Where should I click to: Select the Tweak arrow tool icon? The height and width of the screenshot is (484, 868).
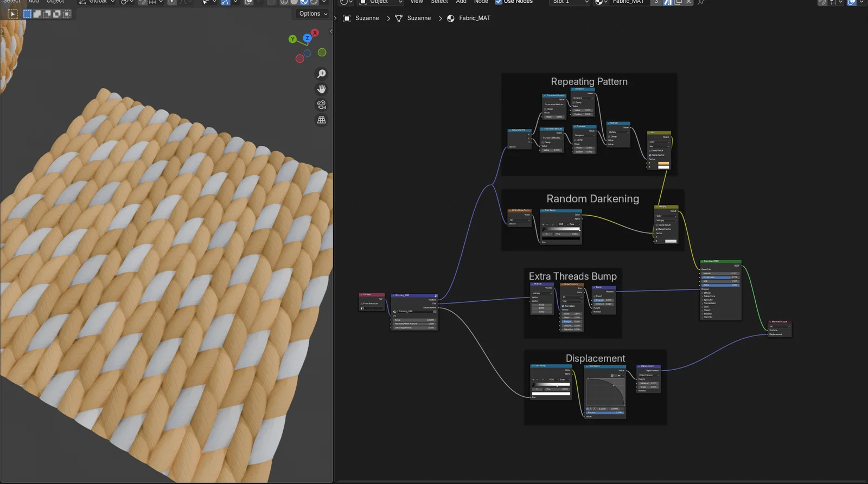tap(13, 14)
